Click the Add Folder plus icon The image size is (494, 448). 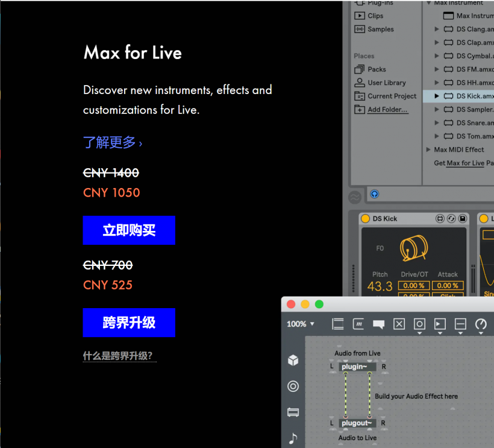360,109
